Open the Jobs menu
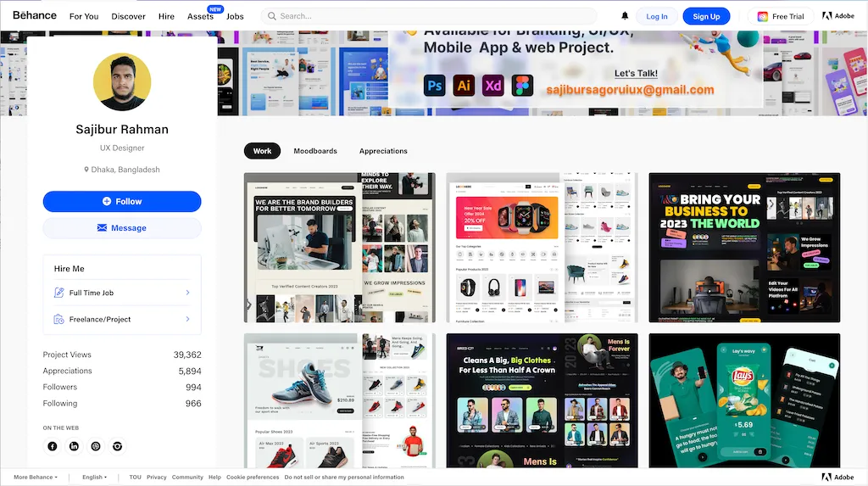 click(235, 17)
